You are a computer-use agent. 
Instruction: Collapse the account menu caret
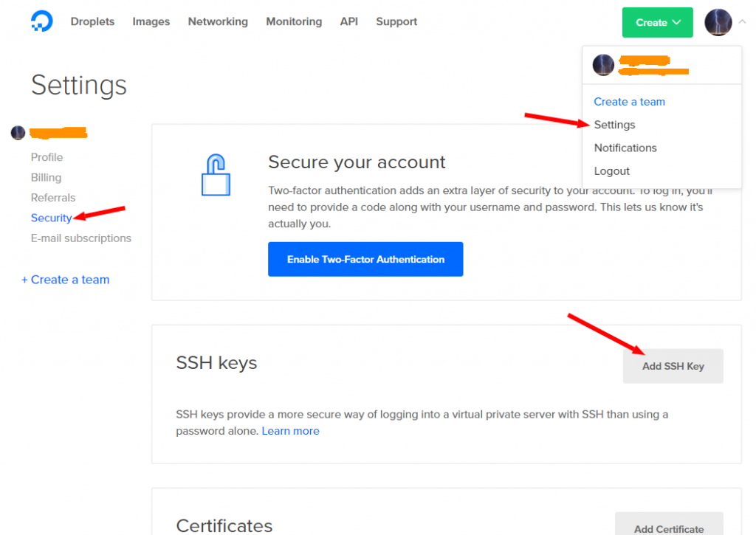(x=742, y=22)
